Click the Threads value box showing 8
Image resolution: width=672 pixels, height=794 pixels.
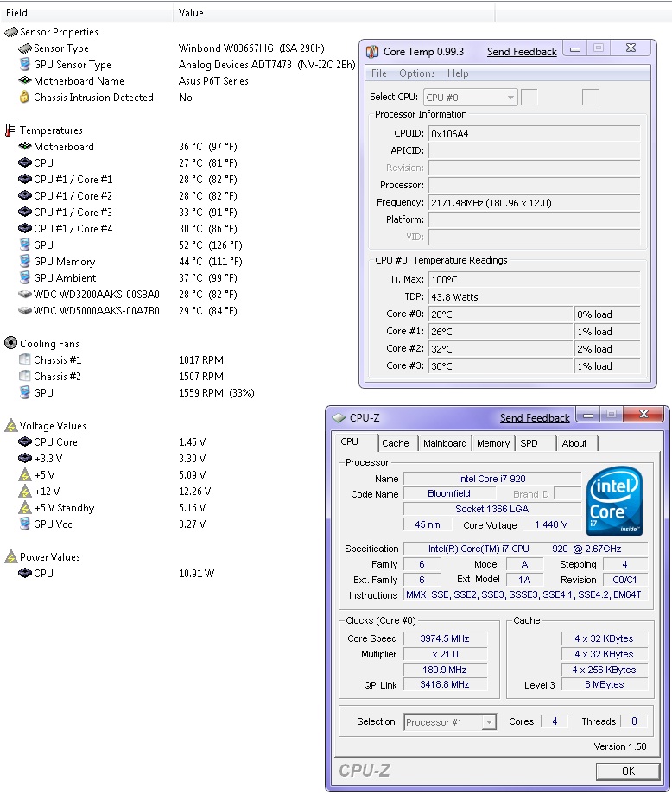[634, 721]
